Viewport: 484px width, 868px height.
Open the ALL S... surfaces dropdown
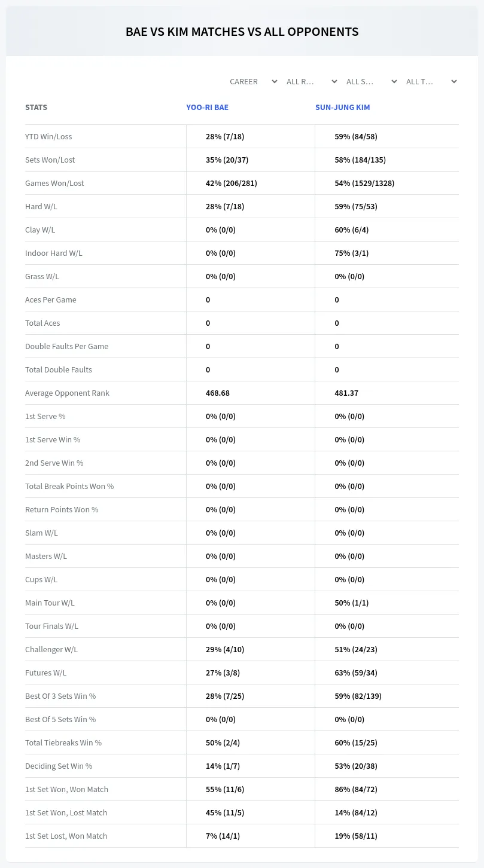372,81
